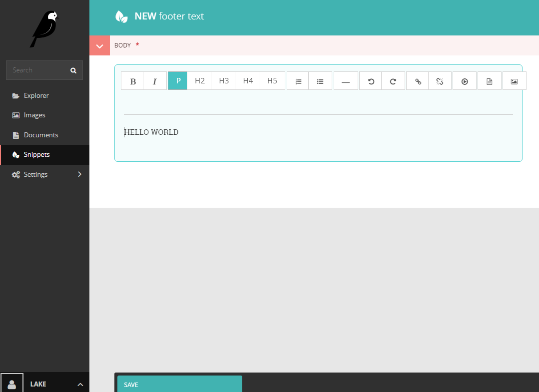Open Explorer in the sidebar
The height and width of the screenshot is (392, 539).
click(44, 95)
